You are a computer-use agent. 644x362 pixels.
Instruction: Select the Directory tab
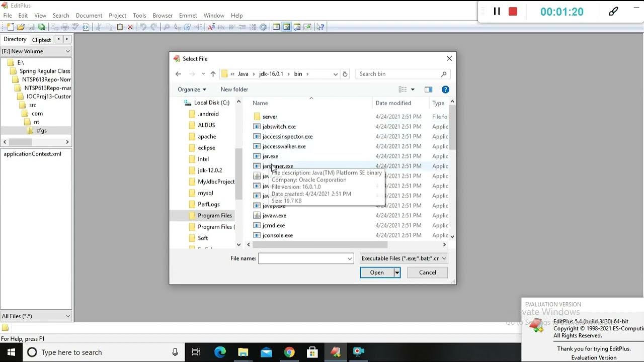tap(15, 39)
